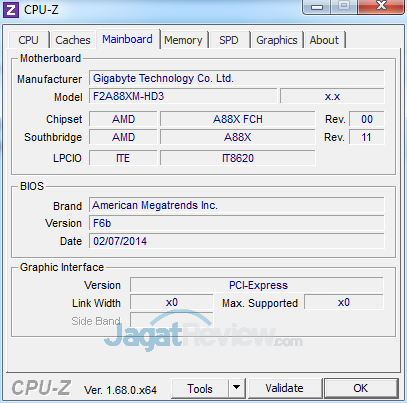The image size is (407, 403).
Task: Click the LPCIO value IT8620
Action: [x=238, y=158]
